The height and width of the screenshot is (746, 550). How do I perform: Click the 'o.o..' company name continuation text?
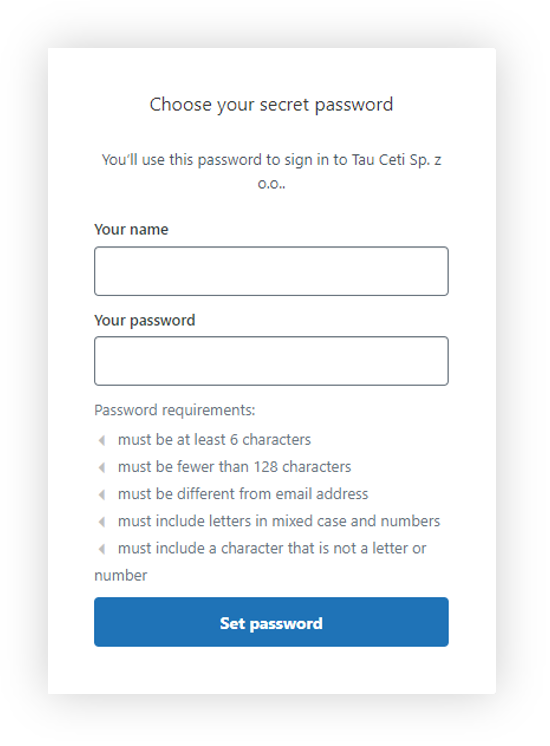coord(271,184)
